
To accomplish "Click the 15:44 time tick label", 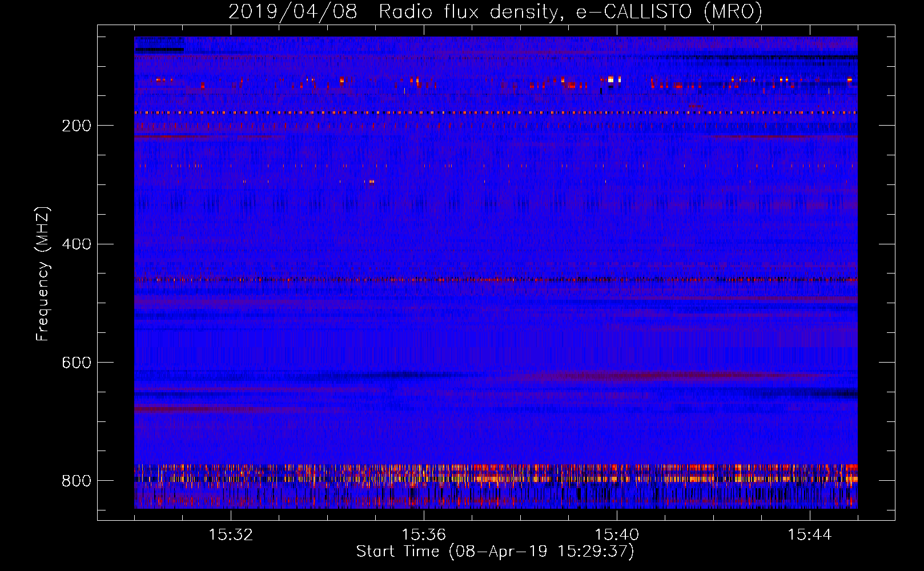I will pos(810,535).
